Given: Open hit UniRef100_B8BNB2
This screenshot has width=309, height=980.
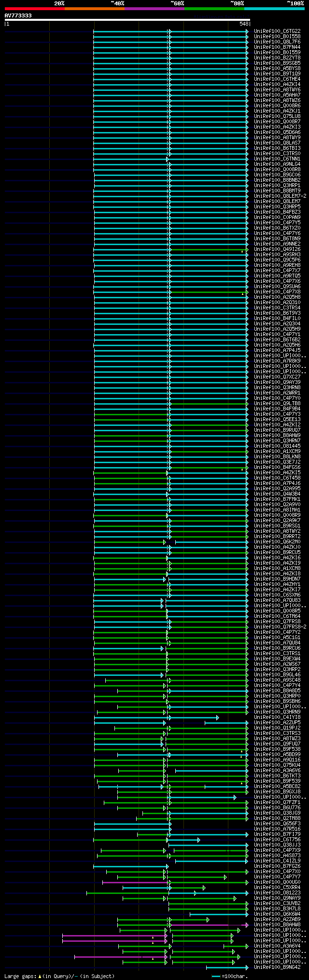Looking at the screenshot, I should (x=277, y=180).
